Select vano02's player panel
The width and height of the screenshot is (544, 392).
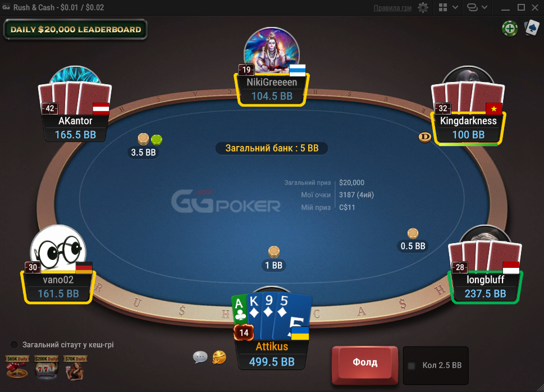[58, 287]
